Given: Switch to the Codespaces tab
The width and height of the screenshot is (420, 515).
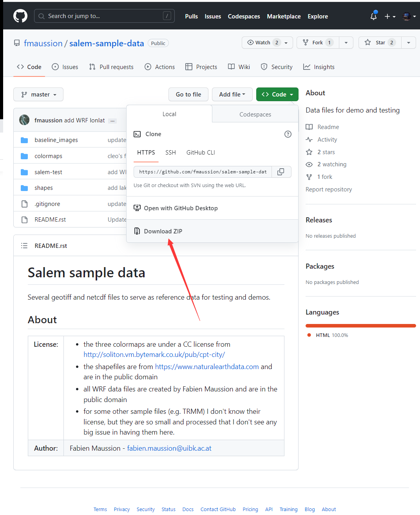Looking at the screenshot, I should pos(255,114).
